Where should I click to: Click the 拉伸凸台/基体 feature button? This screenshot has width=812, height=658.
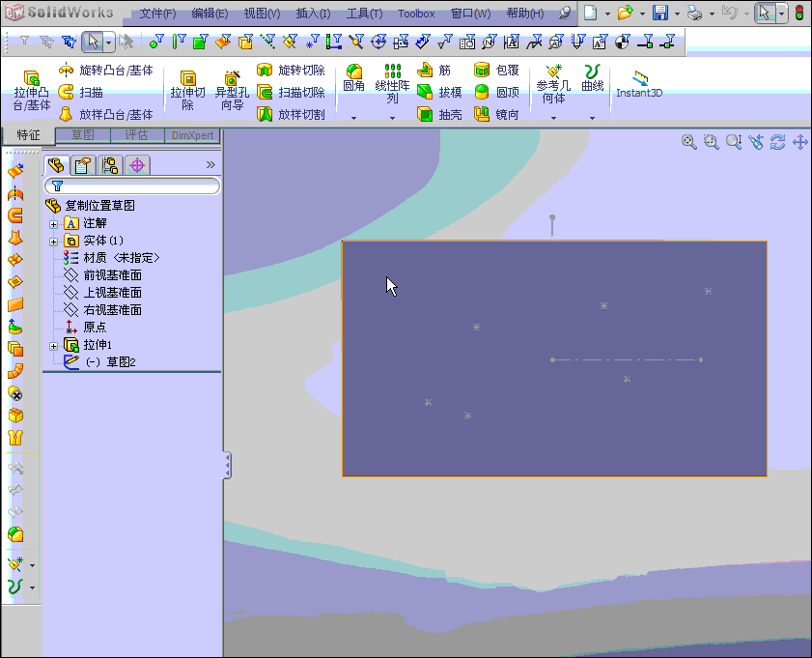tap(32, 91)
